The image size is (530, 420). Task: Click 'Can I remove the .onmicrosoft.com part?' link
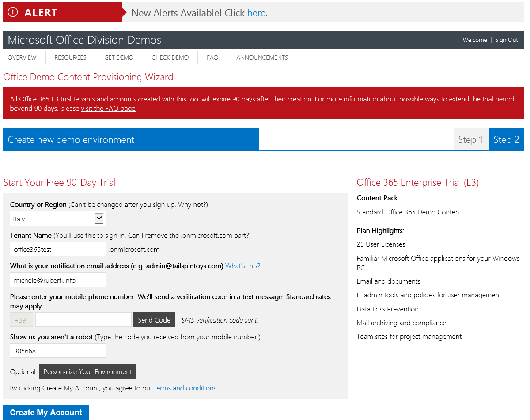click(189, 236)
